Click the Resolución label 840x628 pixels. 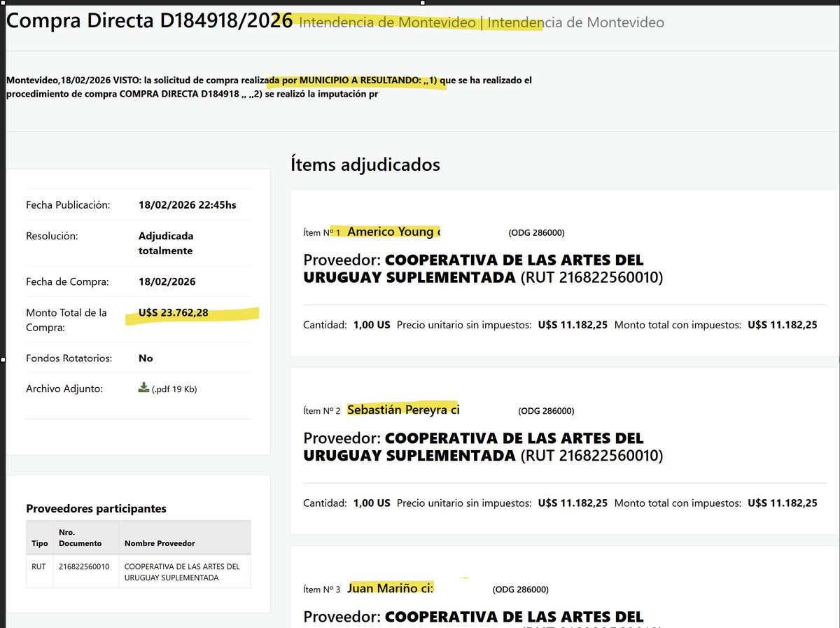pos(52,236)
